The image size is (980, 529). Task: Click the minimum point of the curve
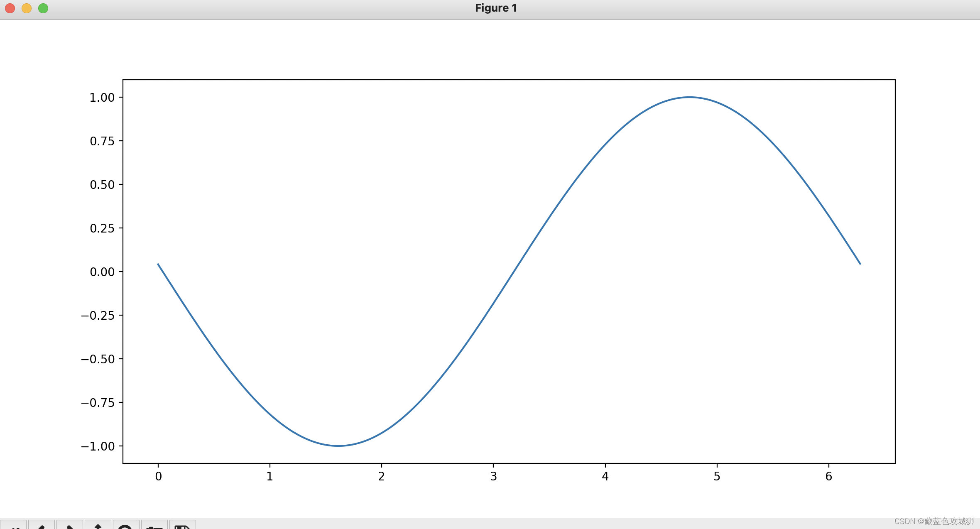pyautogui.click(x=337, y=446)
